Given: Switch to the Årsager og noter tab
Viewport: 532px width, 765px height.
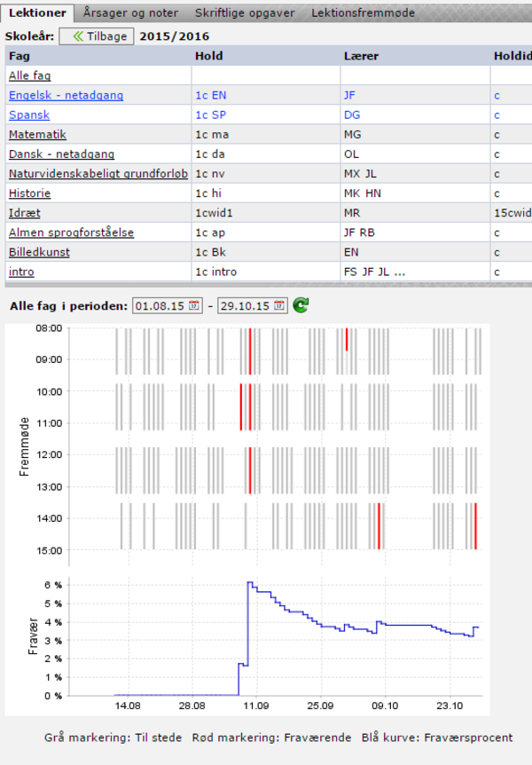Looking at the screenshot, I should [x=130, y=13].
